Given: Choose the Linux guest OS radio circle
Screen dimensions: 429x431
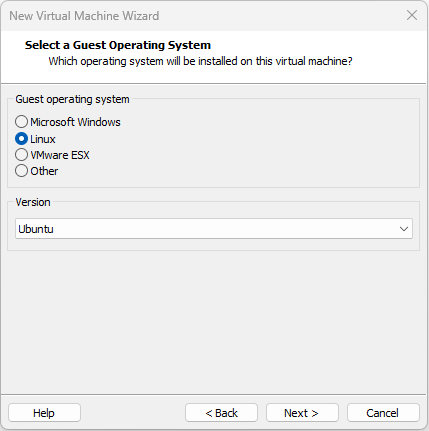Looking at the screenshot, I should point(21,139).
